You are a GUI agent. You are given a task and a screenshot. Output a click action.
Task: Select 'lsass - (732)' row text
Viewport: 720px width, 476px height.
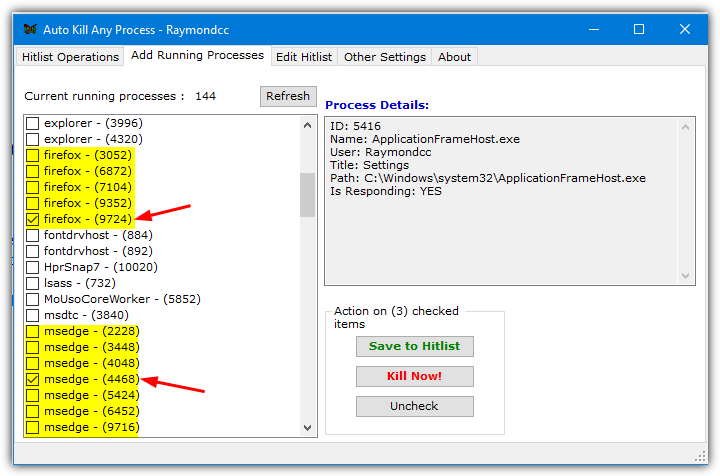pyautogui.click(x=79, y=283)
